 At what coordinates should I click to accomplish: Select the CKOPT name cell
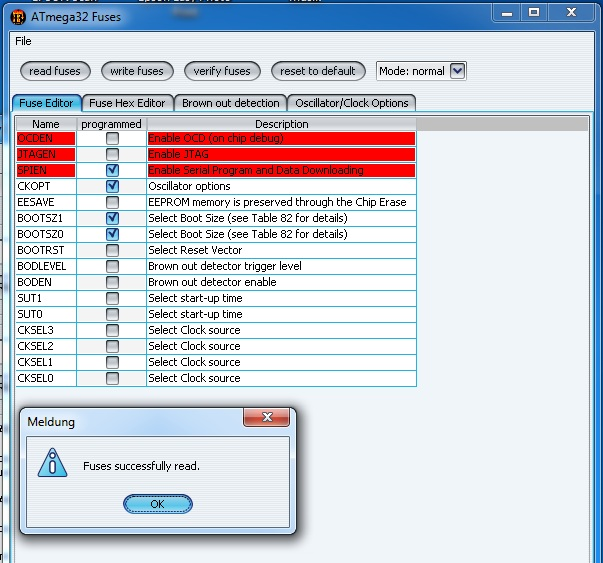click(x=46, y=186)
